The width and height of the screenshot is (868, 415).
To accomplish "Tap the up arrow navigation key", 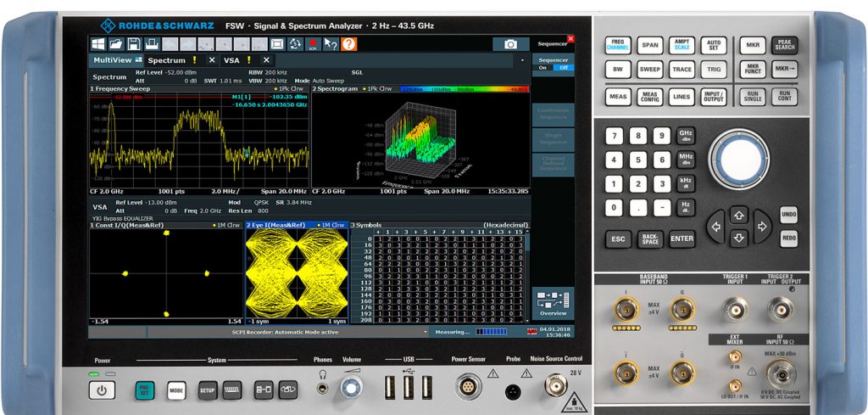I will pos(738,215).
